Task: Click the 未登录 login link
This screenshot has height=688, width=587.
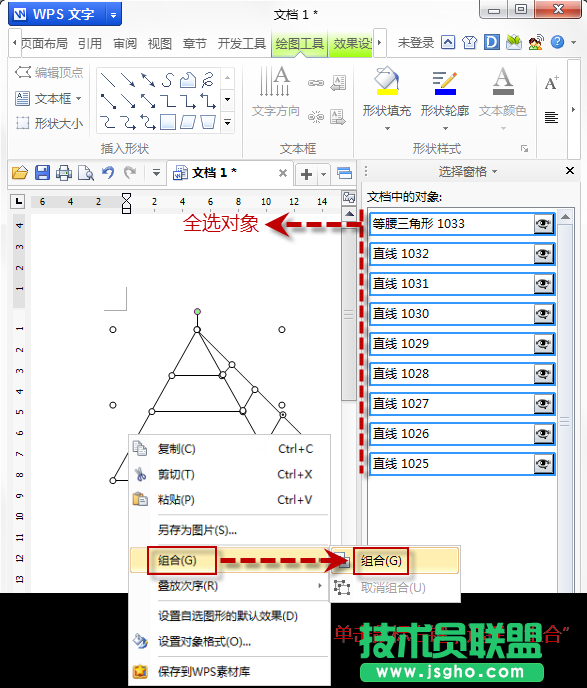Action: (x=415, y=43)
